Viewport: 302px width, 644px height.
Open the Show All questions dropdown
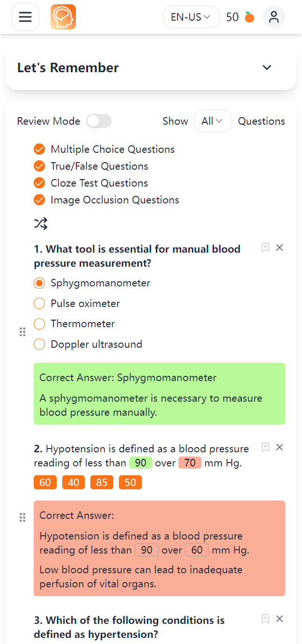213,121
